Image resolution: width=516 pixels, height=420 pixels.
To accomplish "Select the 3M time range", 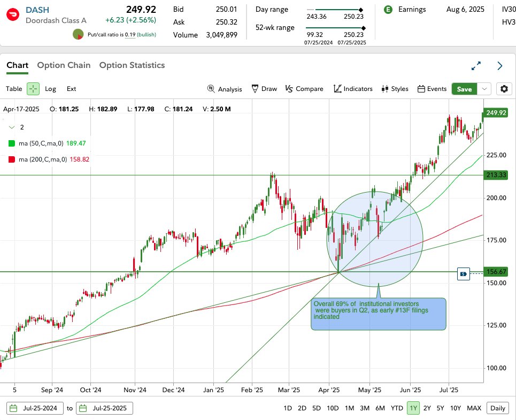I will (x=365, y=408).
